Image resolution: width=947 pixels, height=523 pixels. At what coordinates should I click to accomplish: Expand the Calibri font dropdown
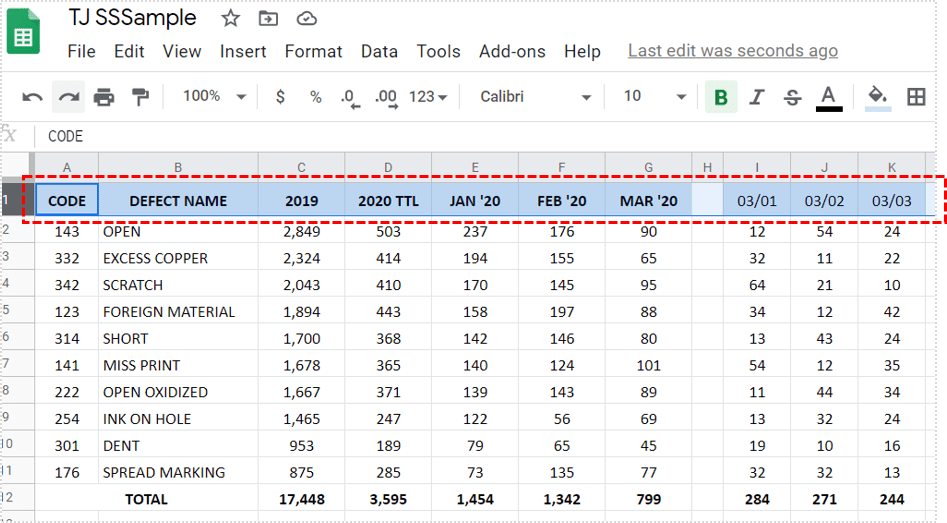click(536, 97)
